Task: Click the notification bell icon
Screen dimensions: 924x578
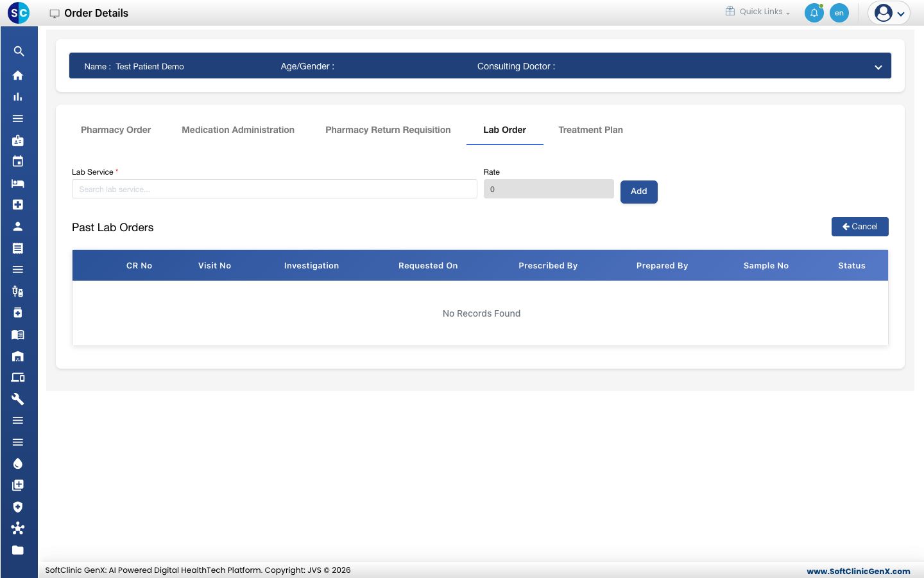Action: [x=814, y=13]
